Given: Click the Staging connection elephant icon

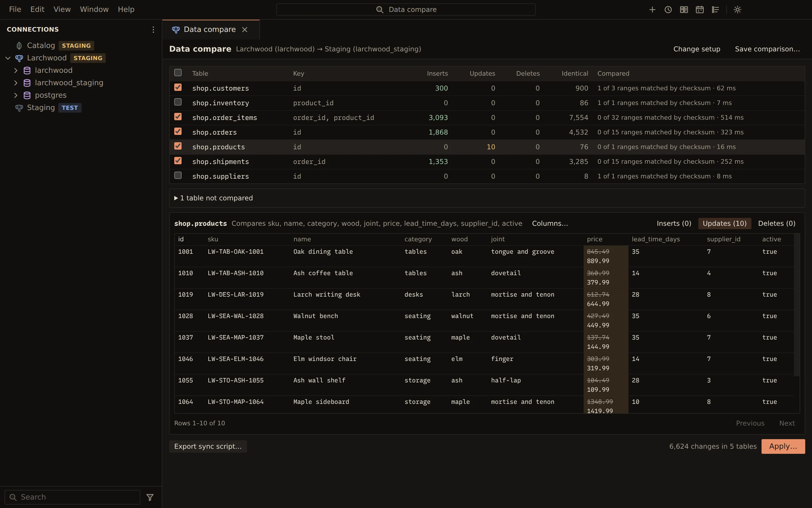Looking at the screenshot, I should 19,108.
